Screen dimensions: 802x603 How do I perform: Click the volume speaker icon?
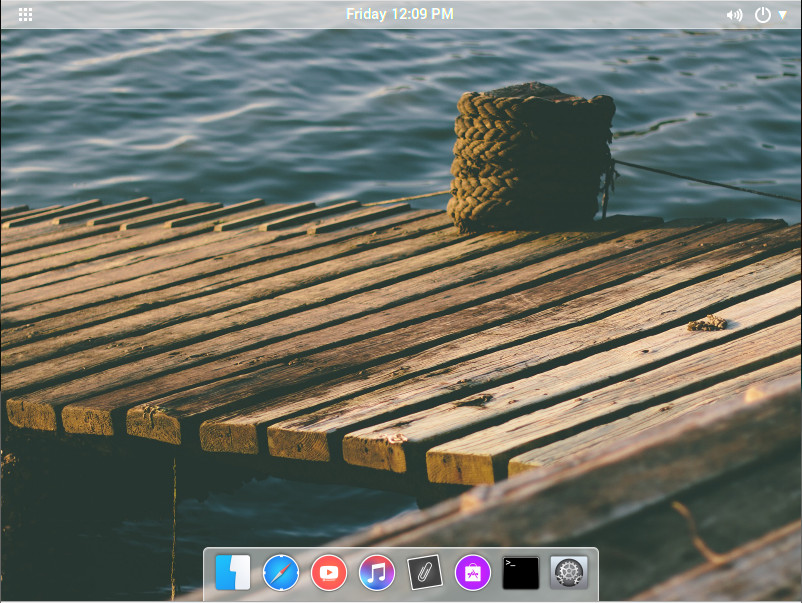click(x=734, y=15)
